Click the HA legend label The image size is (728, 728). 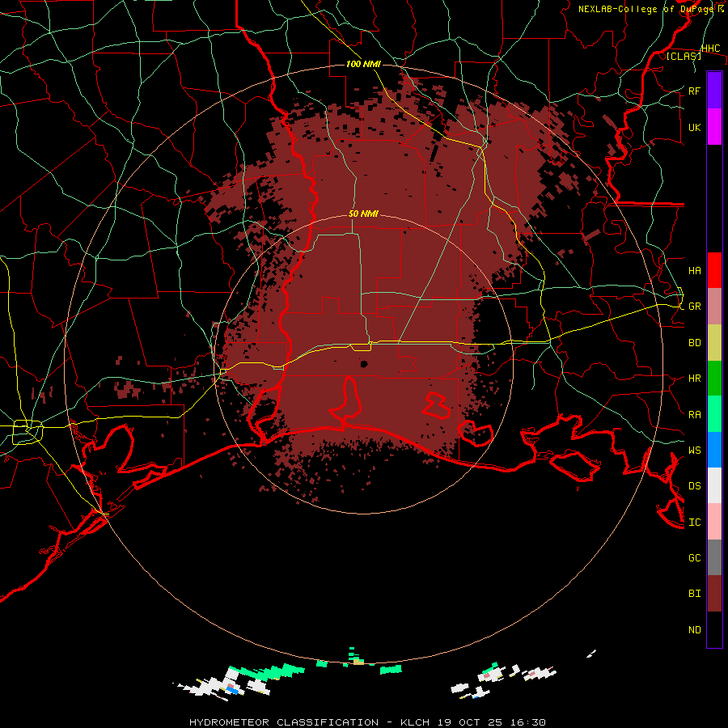coord(694,270)
